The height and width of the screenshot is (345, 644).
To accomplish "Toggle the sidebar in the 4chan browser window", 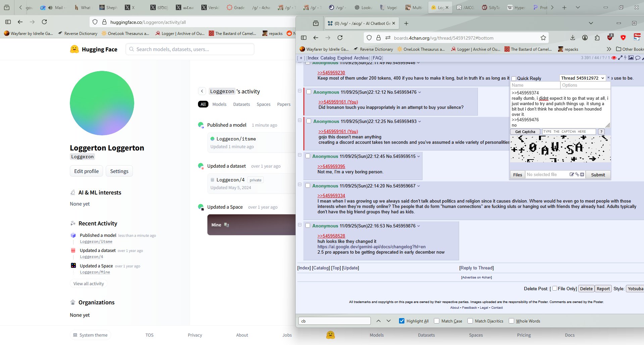I will (x=304, y=38).
